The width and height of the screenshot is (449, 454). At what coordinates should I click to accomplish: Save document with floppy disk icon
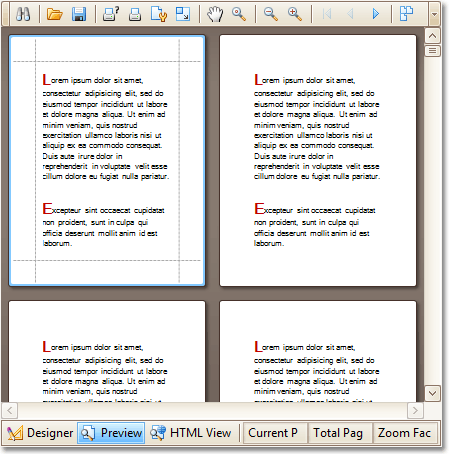tap(79, 14)
